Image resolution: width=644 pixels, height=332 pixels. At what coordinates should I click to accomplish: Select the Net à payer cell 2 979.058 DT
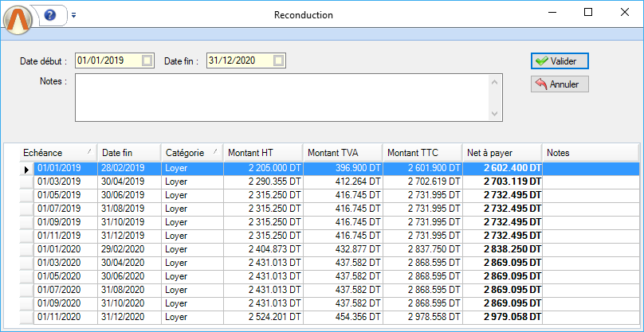[502, 317]
